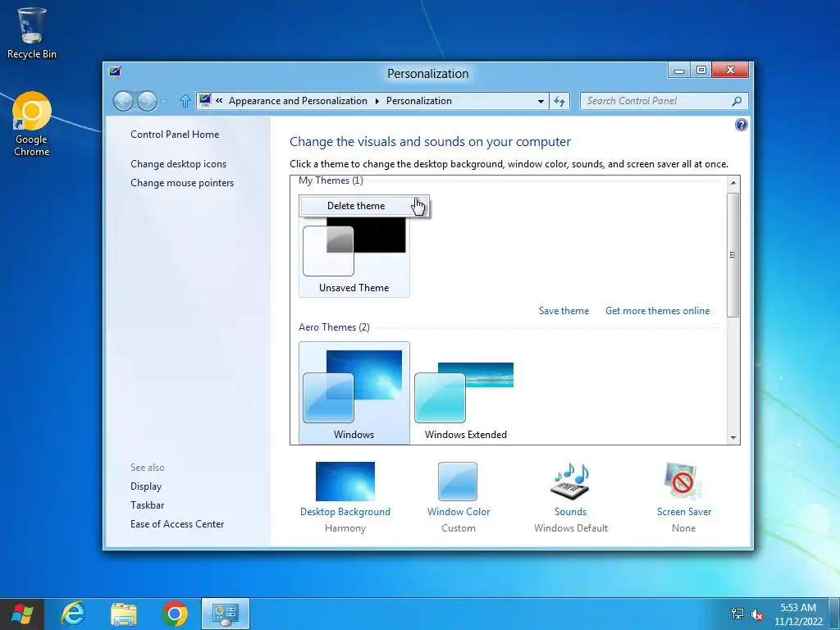This screenshot has height=630, width=840.
Task: Click the theme list scrollbar thumb
Action: (x=733, y=255)
